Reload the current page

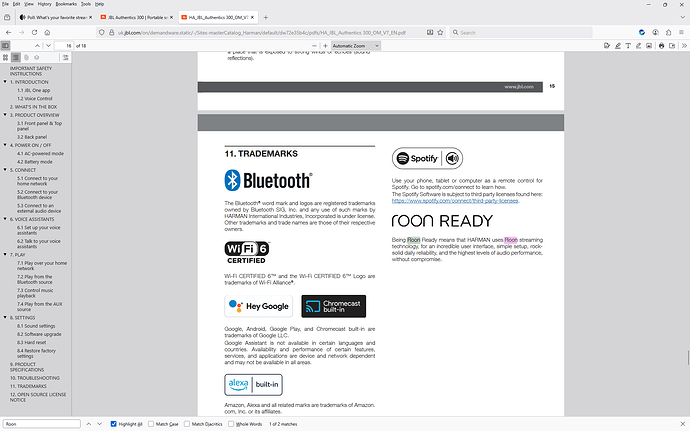click(34, 32)
